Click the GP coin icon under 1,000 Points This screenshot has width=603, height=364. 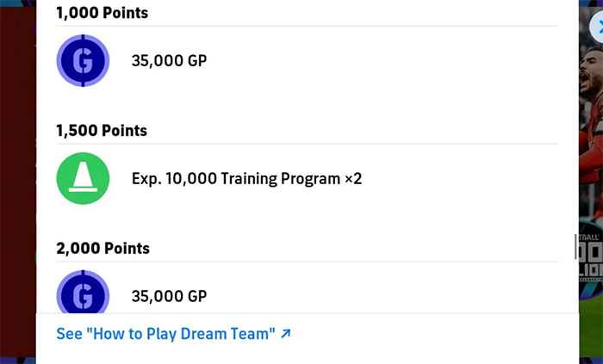83,61
